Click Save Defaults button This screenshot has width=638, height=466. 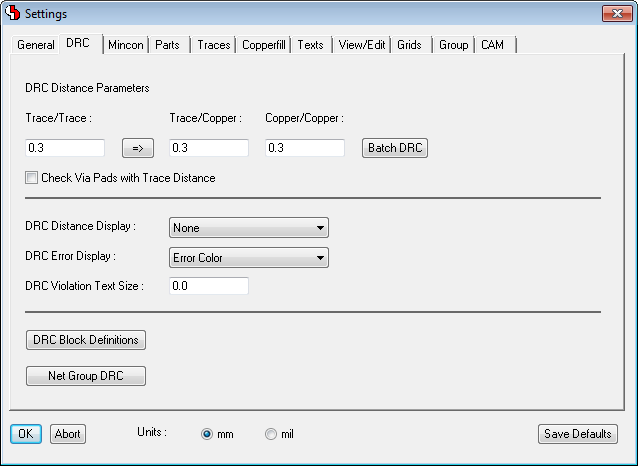click(x=577, y=434)
